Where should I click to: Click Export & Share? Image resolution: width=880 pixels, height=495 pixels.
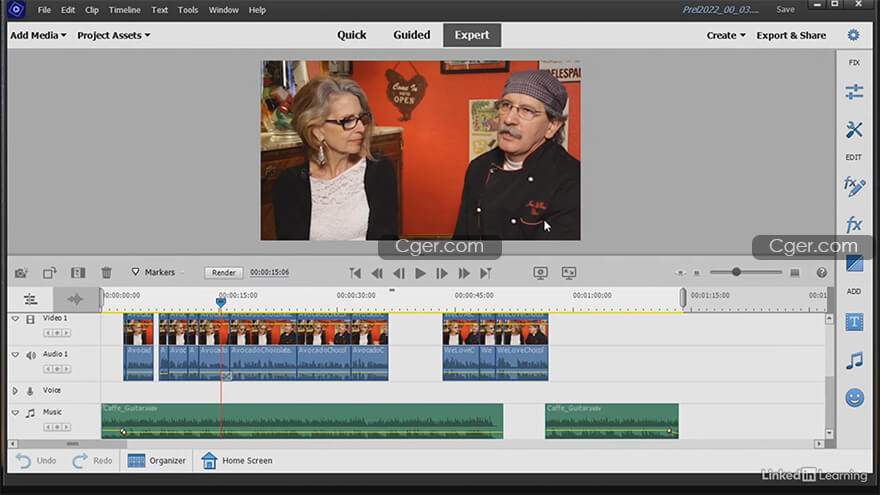791,35
